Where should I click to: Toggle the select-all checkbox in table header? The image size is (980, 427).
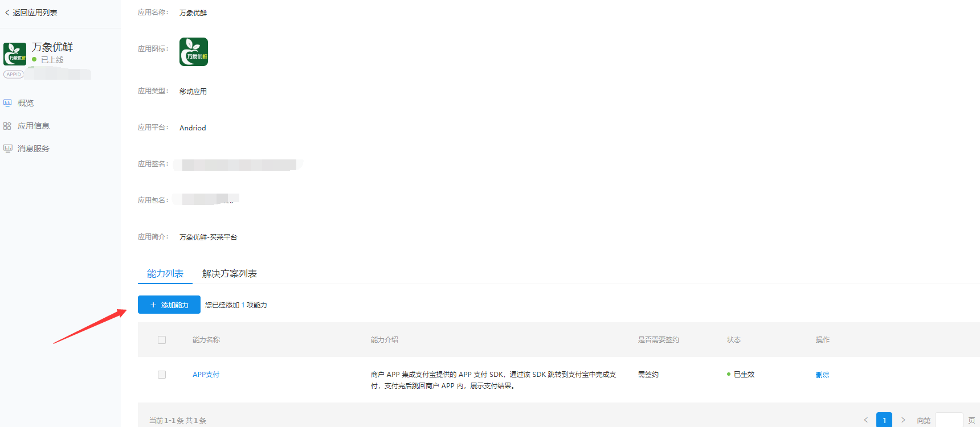[162, 340]
